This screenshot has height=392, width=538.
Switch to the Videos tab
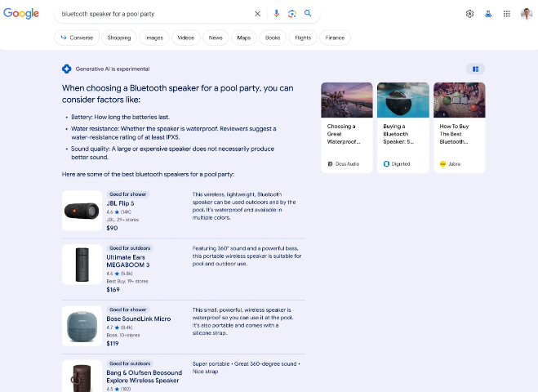pyautogui.click(x=186, y=38)
